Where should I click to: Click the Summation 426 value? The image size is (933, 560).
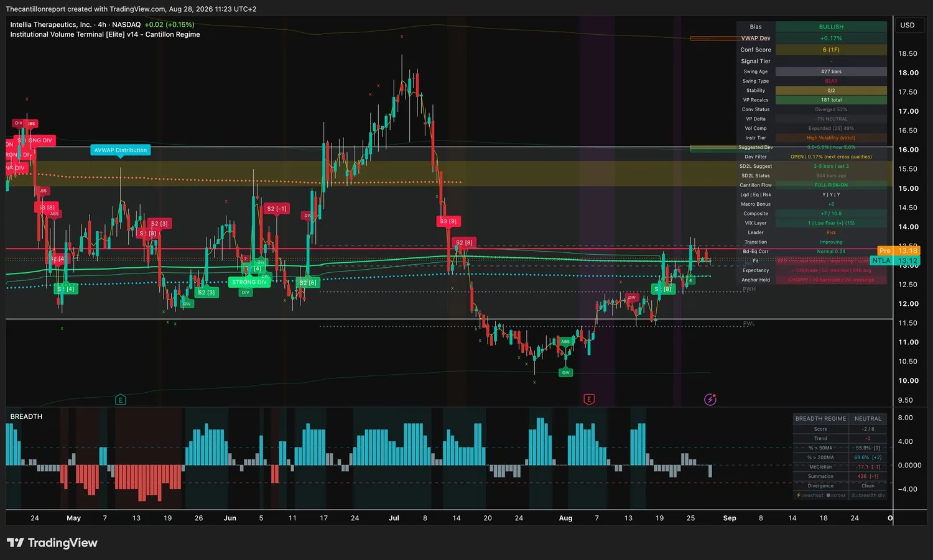point(868,477)
